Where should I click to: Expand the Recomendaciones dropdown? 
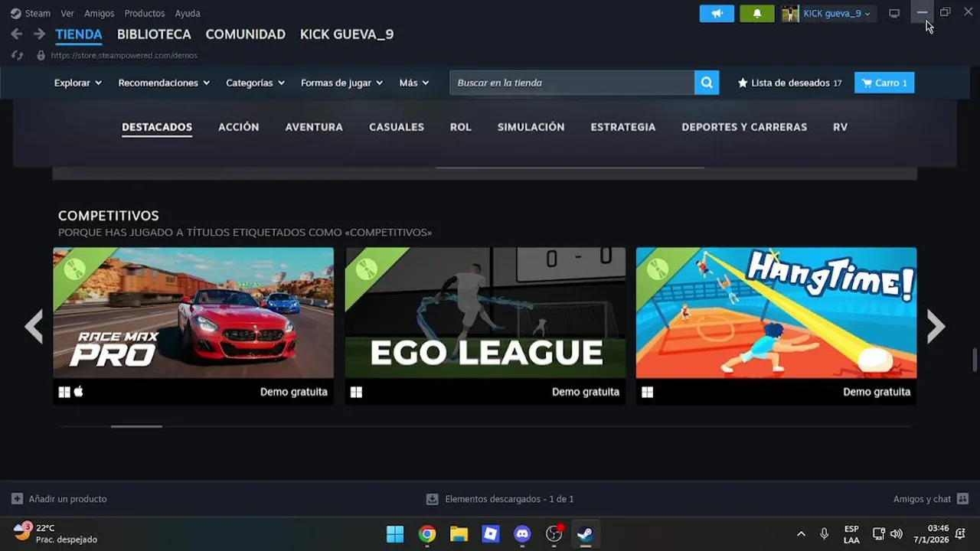(164, 83)
